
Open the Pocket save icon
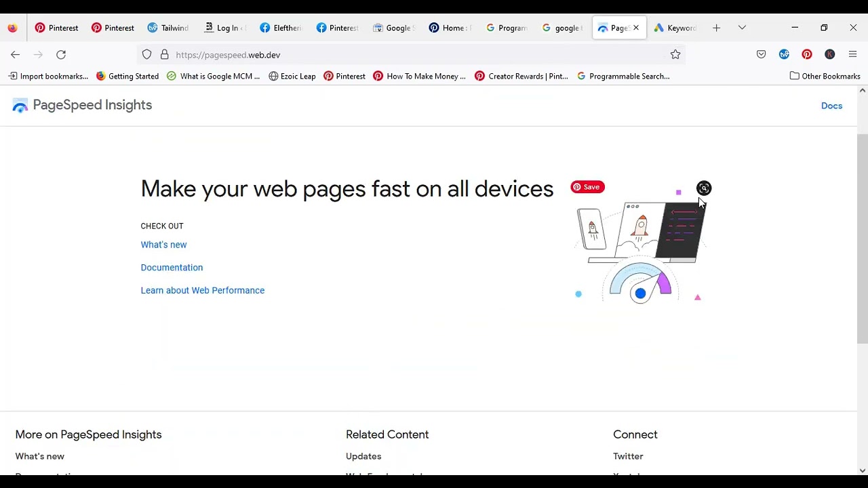pos(761,54)
